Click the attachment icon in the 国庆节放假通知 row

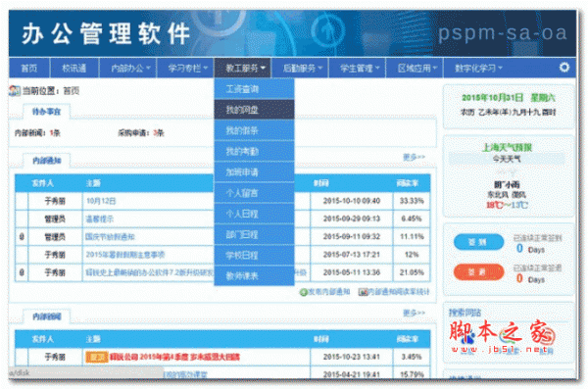(22, 237)
